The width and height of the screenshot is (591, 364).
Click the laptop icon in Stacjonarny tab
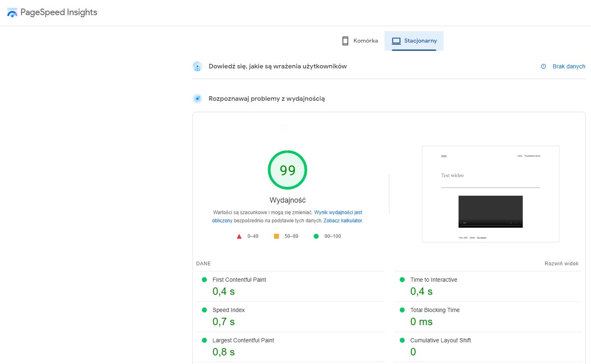point(396,41)
